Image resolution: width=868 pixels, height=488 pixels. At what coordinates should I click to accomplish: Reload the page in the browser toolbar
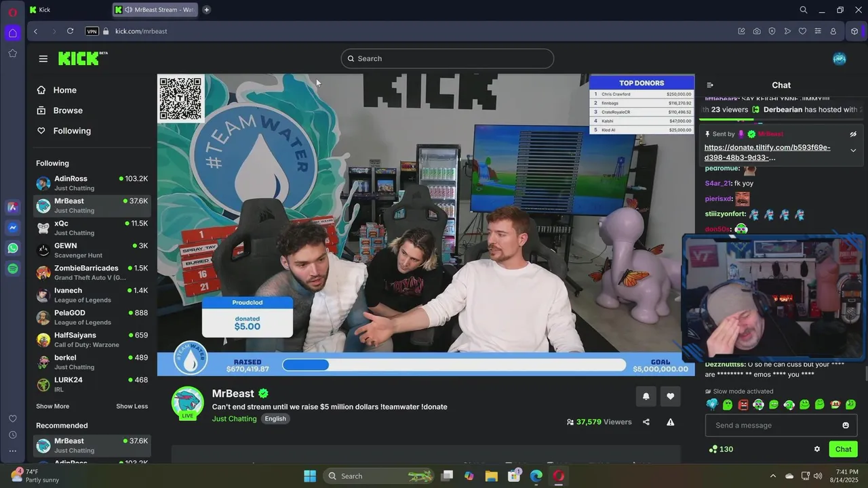[70, 31]
